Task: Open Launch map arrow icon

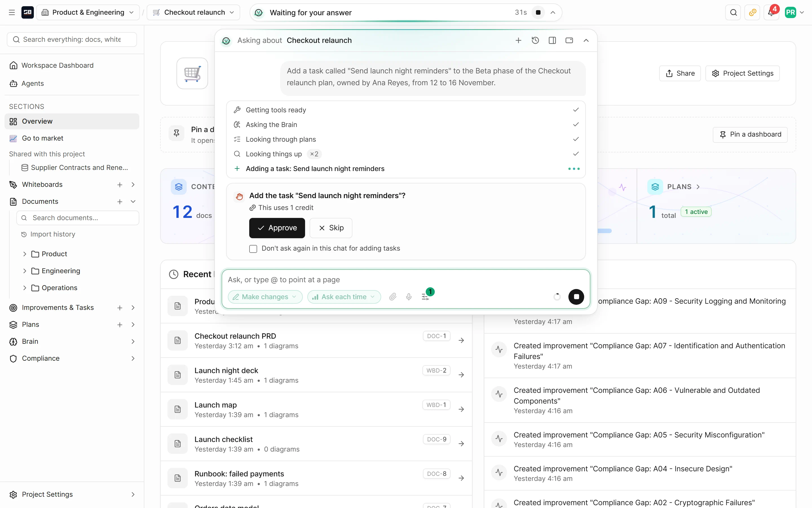Action: pos(461,409)
